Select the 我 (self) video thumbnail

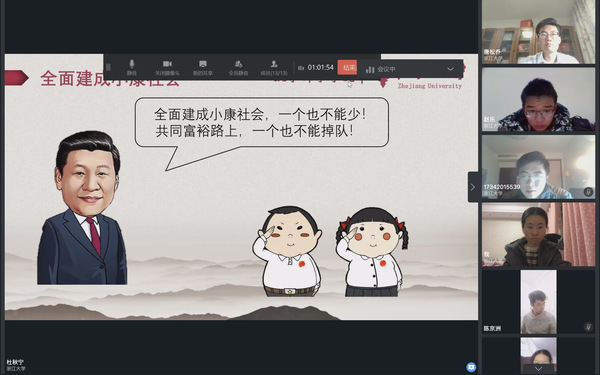538,234
